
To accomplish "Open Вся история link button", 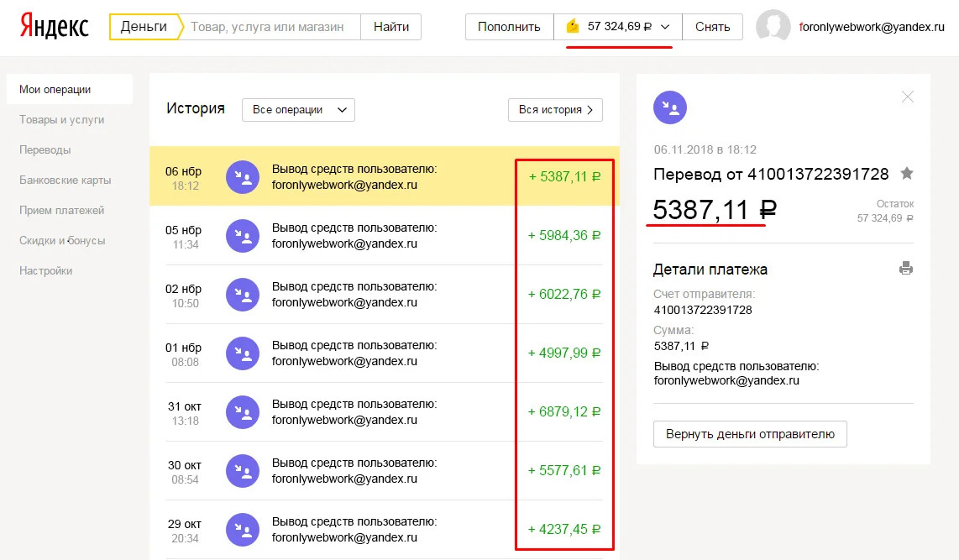I will (x=555, y=109).
